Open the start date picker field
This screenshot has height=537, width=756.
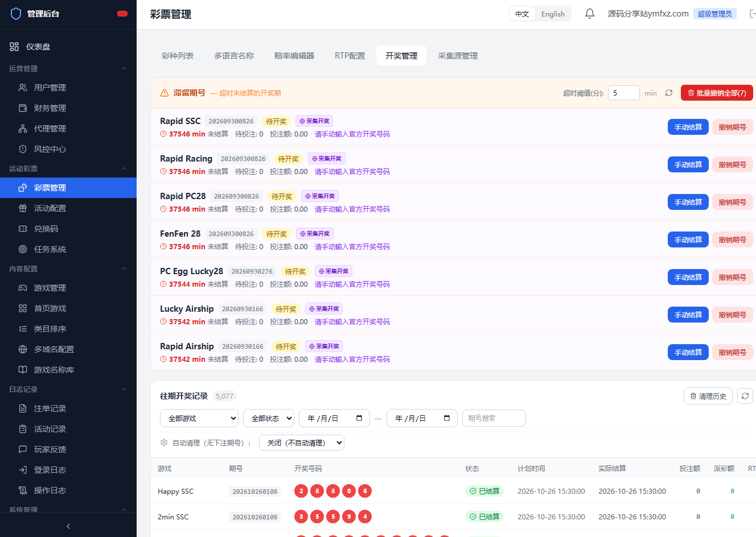(334, 418)
